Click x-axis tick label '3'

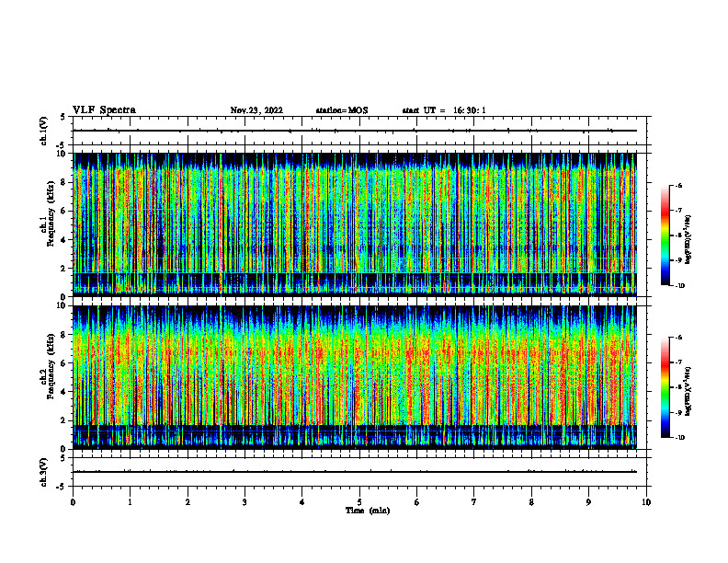point(245,502)
